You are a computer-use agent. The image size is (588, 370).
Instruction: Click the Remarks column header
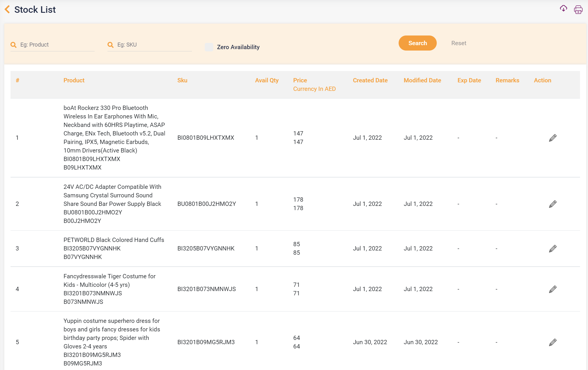point(507,80)
